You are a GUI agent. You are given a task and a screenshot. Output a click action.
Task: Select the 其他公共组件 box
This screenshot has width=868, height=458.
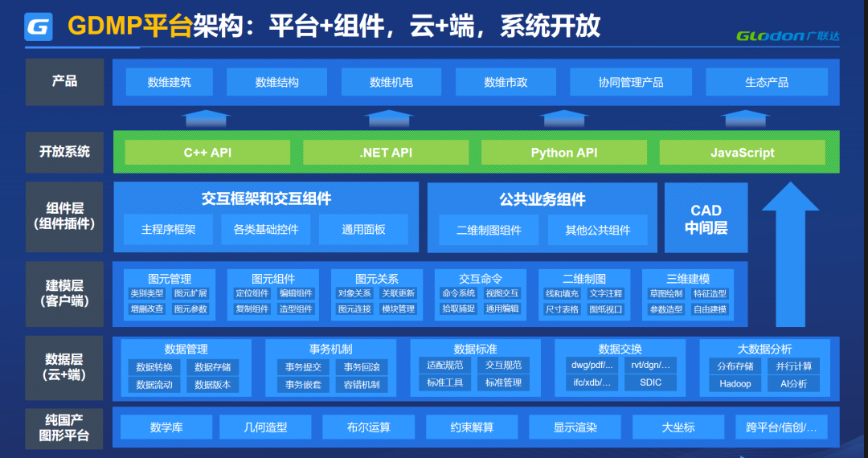click(x=598, y=230)
